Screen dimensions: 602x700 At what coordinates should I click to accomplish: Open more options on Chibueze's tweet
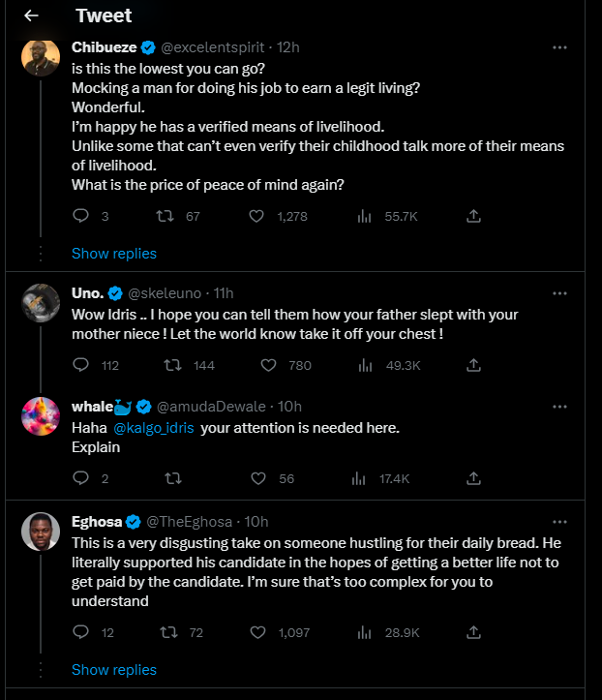559,46
